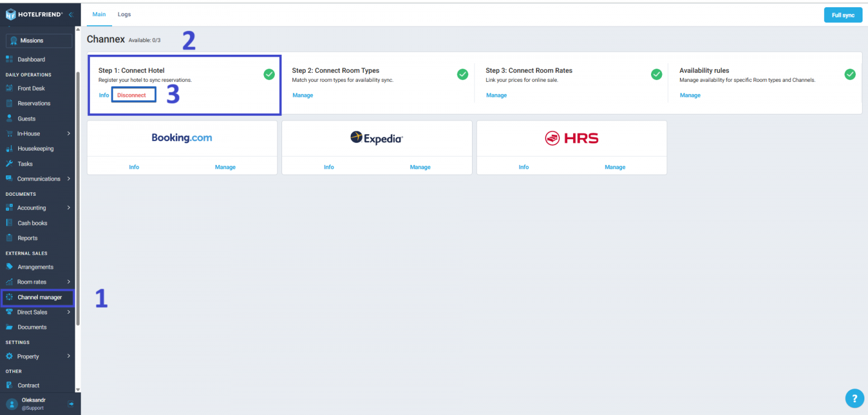
Task: Click Disconnect under Step 1
Action: click(x=131, y=95)
